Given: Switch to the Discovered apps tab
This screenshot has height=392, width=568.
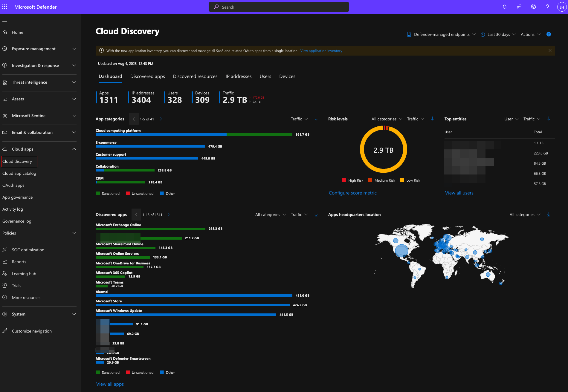Looking at the screenshot, I should point(147,76).
